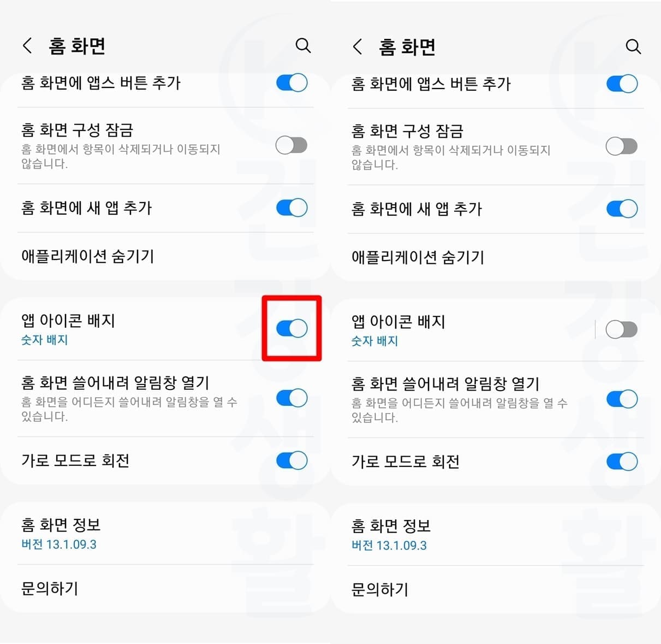Tap back arrow on left home screen settings
The width and height of the screenshot is (661, 644).
pyautogui.click(x=27, y=45)
